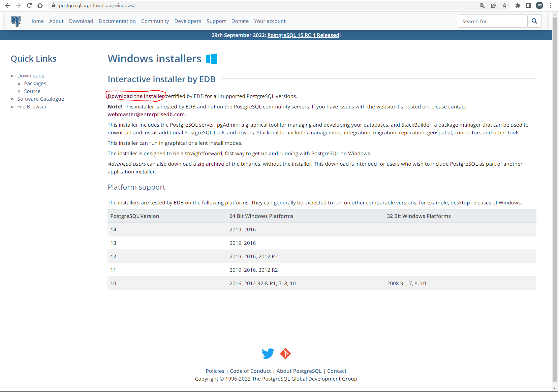
Task: Click the zip archive link
Action: (x=211, y=164)
